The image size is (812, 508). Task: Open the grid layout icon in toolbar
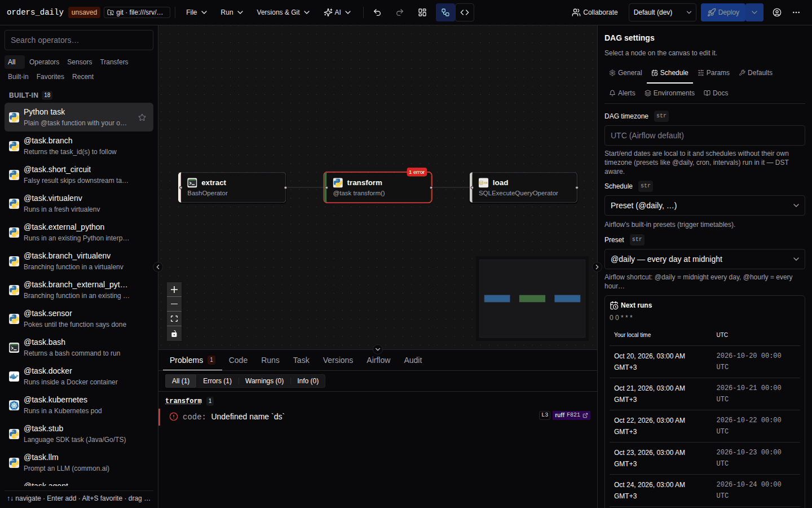pyautogui.click(x=422, y=12)
